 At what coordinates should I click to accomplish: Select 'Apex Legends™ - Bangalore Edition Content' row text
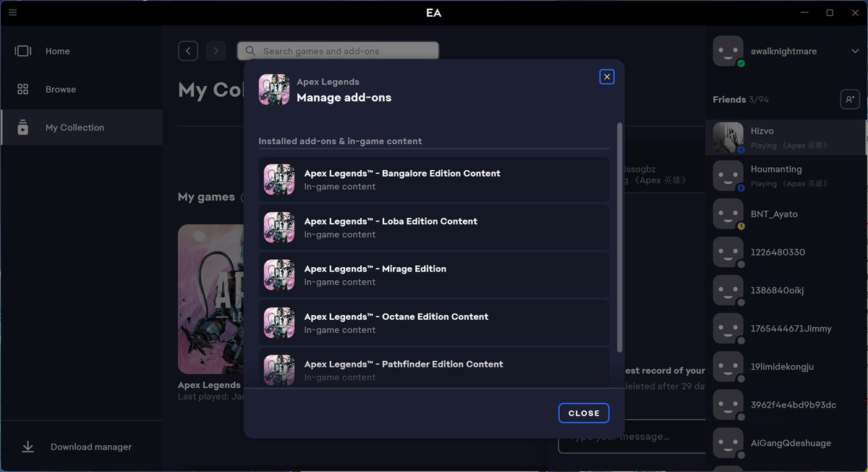402,173
